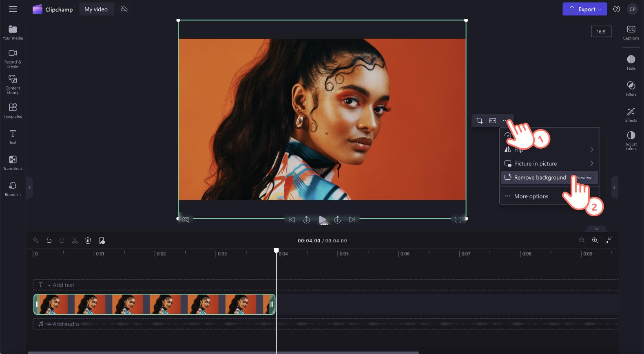Open the Captions panel
The image size is (644, 354).
(631, 33)
